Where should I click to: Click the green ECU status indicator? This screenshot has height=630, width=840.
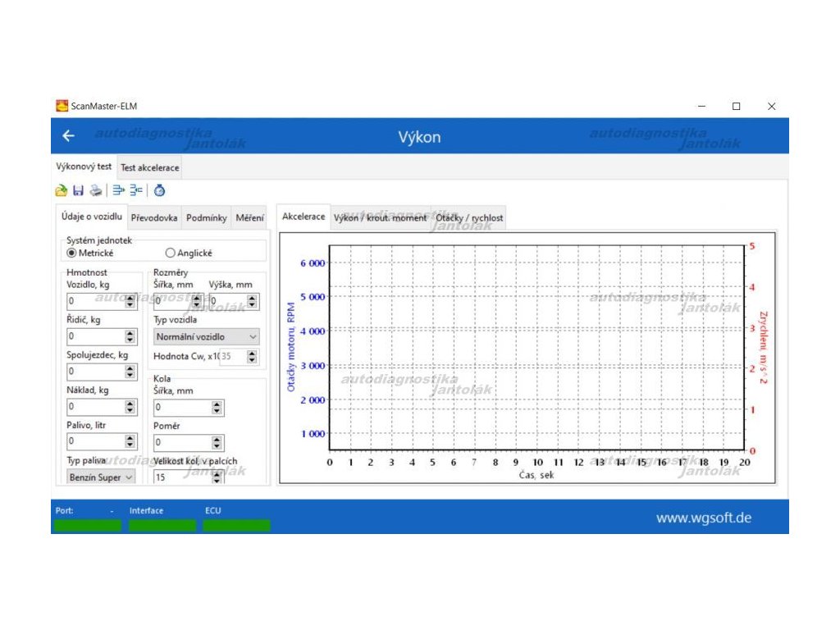point(236,525)
